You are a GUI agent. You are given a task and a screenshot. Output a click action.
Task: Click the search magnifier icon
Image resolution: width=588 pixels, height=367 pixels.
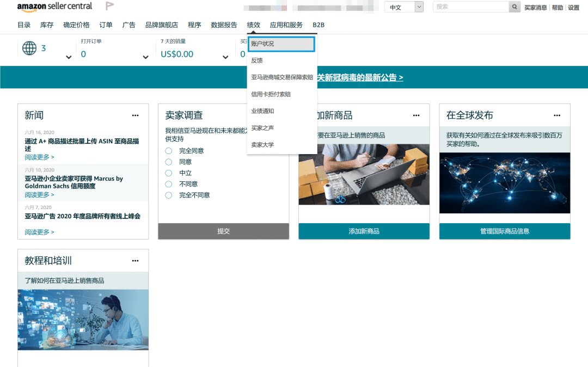pyautogui.click(x=514, y=6)
